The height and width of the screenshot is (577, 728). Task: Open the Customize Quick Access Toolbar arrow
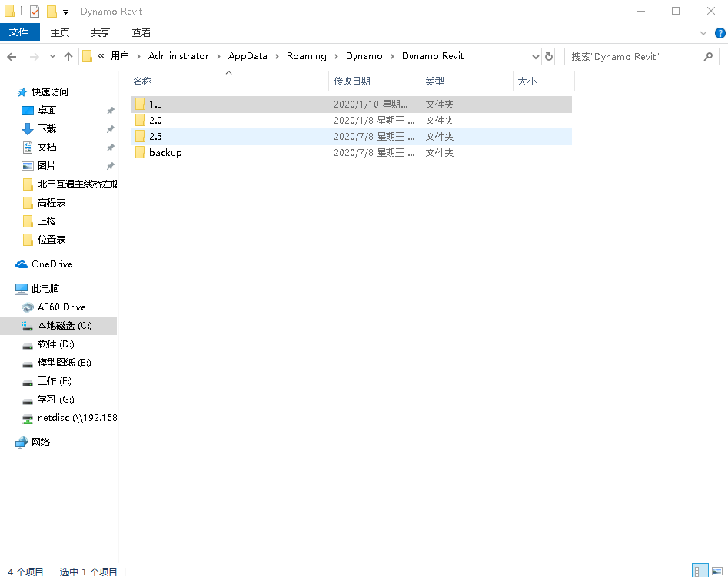(x=65, y=12)
